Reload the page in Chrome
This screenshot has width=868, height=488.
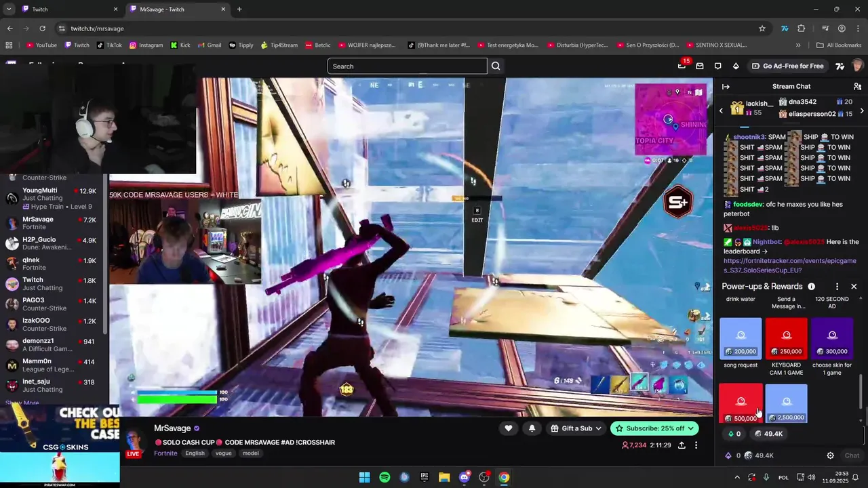(x=42, y=28)
